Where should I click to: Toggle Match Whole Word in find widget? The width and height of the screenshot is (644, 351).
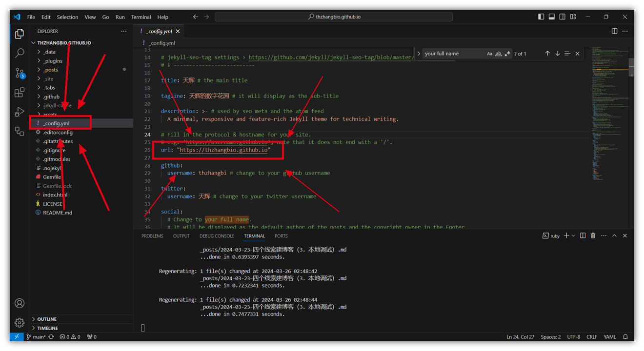tap(498, 54)
